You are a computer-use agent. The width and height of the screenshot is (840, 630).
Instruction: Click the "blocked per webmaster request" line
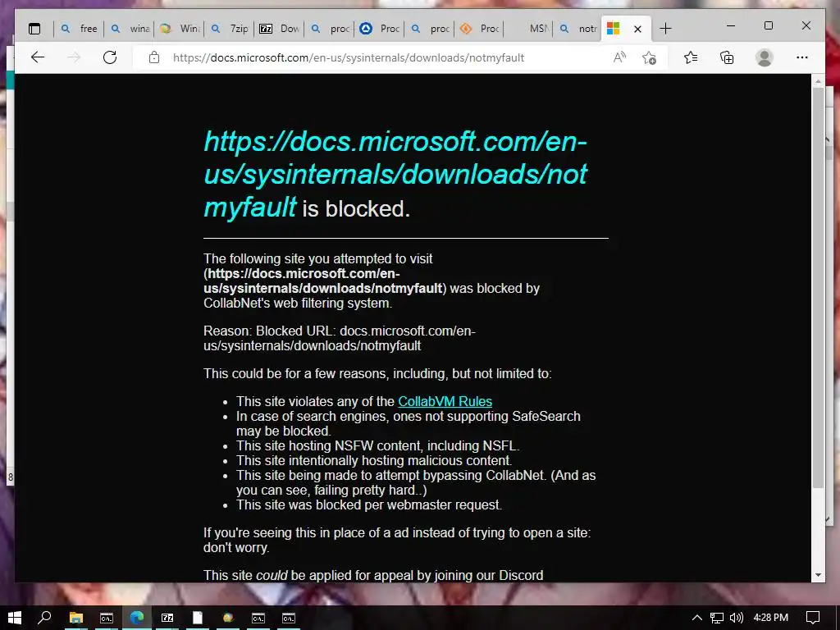point(369,504)
